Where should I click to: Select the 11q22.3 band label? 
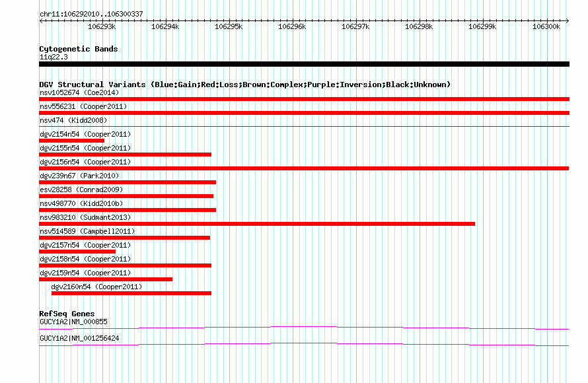coord(54,57)
